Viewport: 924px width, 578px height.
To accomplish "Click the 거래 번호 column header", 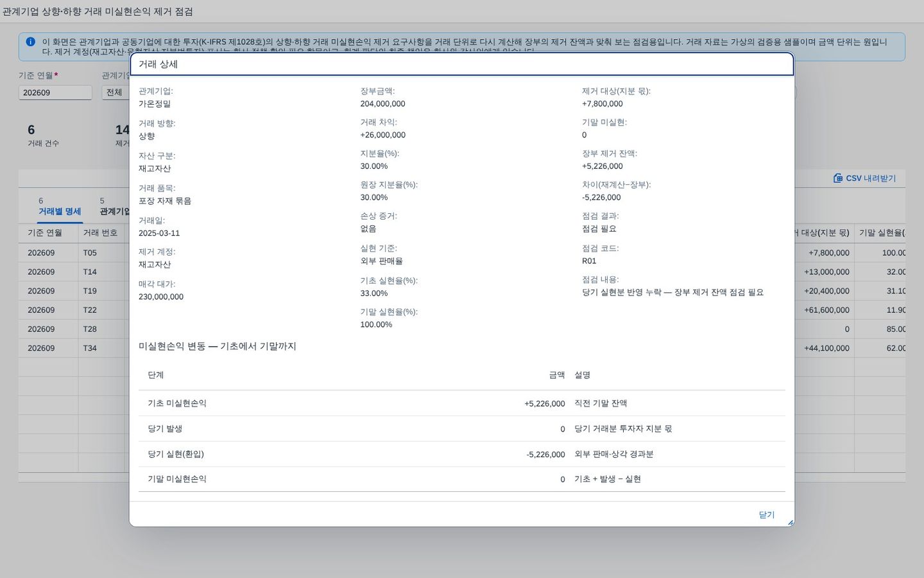I will click(100, 232).
